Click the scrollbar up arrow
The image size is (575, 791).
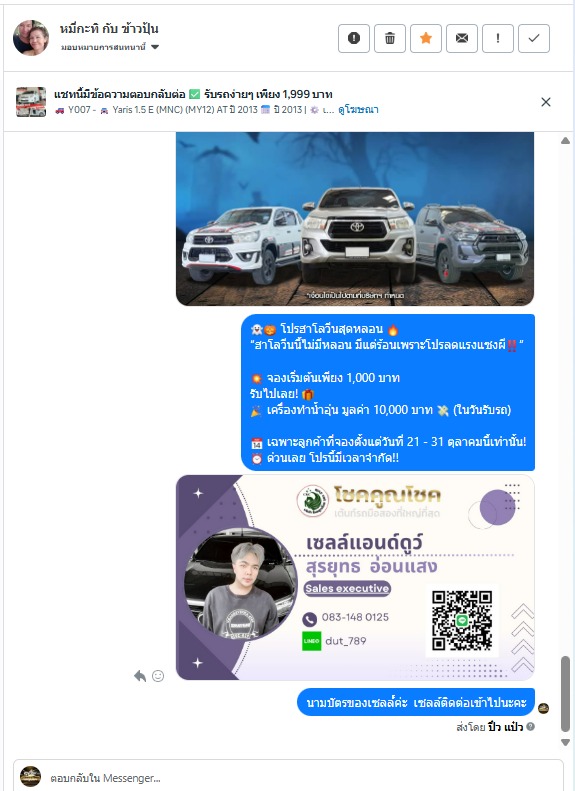click(x=565, y=141)
